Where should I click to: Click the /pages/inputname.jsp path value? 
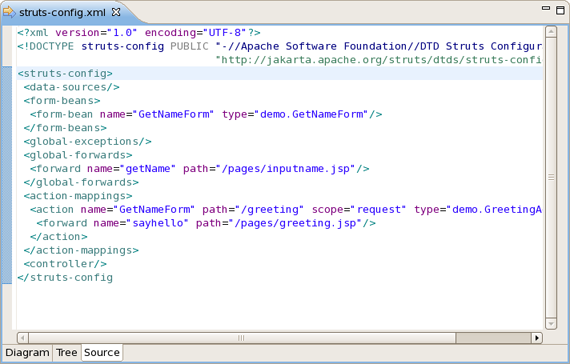pyautogui.click(x=288, y=169)
